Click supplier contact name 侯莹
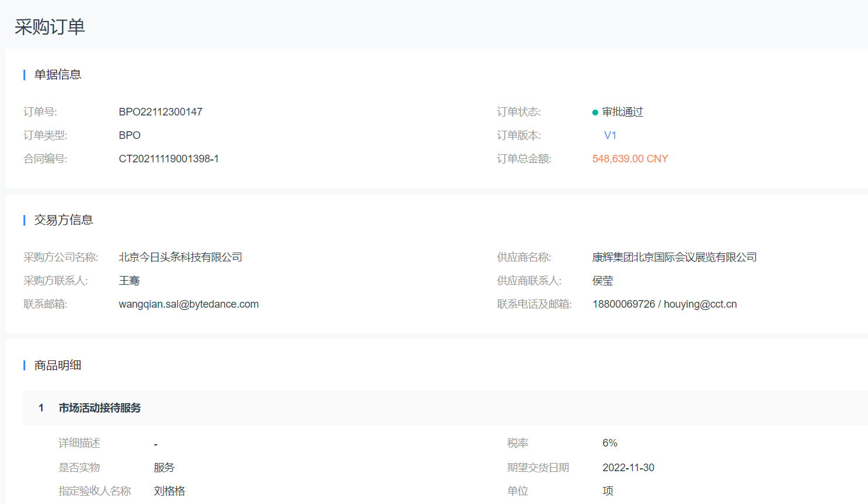The width and height of the screenshot is (868, 504). click(602, 281)
